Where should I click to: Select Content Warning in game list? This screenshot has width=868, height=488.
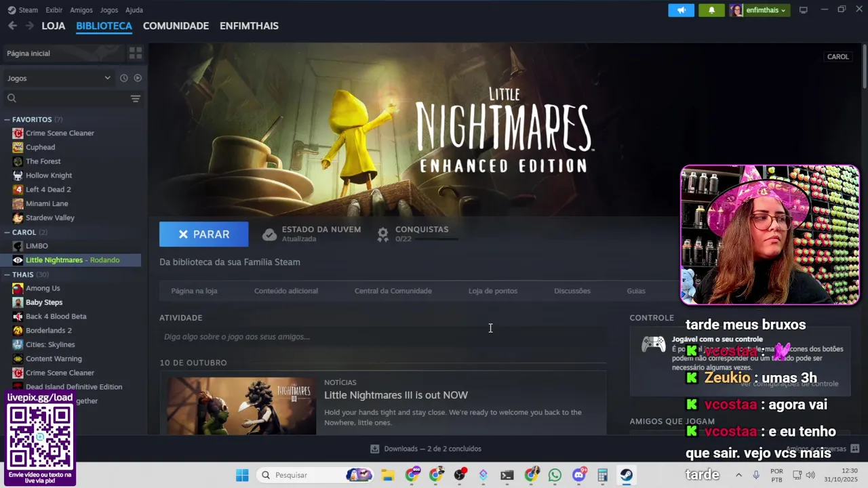point(54,359)
